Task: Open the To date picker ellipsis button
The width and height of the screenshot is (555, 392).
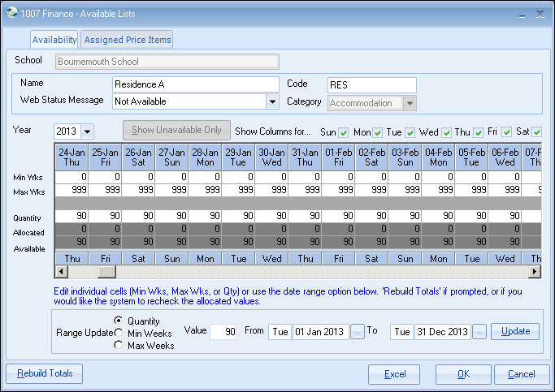Action: [x=479, y=331]
